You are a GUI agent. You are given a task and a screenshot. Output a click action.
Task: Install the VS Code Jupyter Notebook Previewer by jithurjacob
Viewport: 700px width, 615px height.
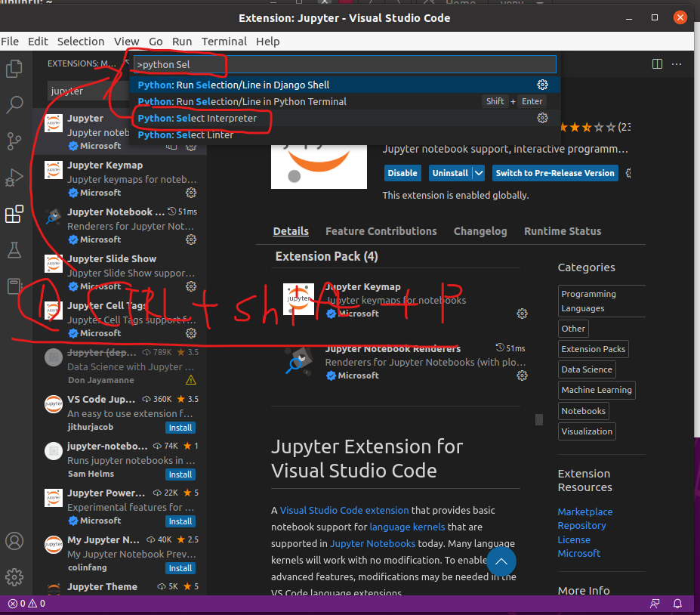(x=180, y=428)
